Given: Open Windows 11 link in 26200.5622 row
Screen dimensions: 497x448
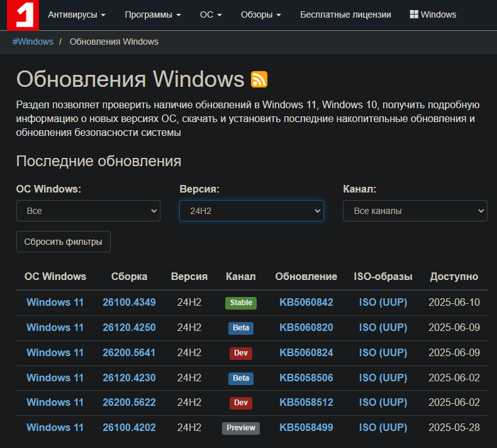Looking at the screenshot, I should [x=55, y=402].
